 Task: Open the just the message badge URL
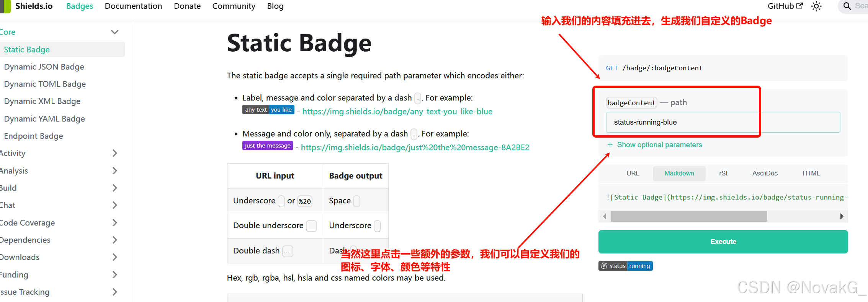(415, 148)
